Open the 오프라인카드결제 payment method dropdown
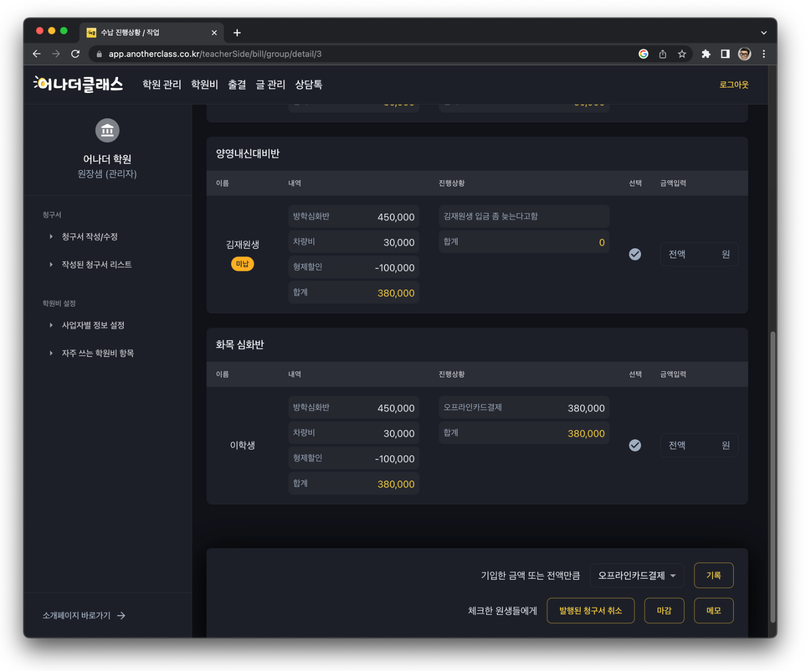The width and height of the screenshot is (812, 671). pyautogui.click(x=636, y=576)
